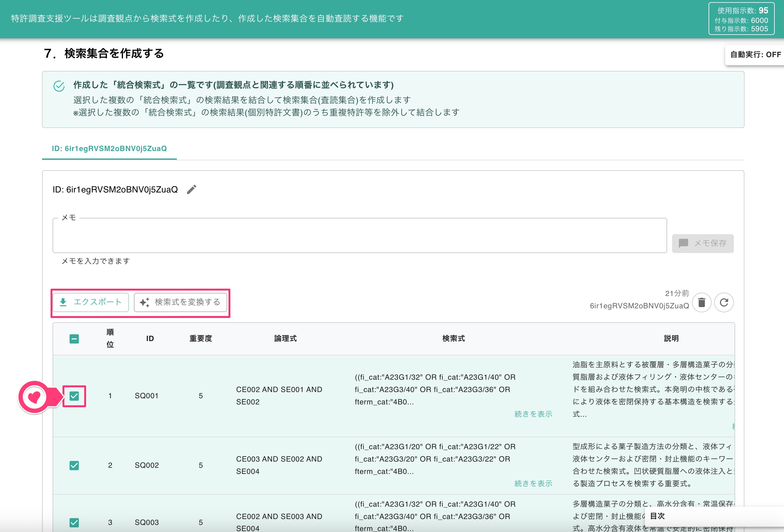The image size is (784, 532).
Task: Click the 使用指示数 usage counter box
Action: [741, 19]
